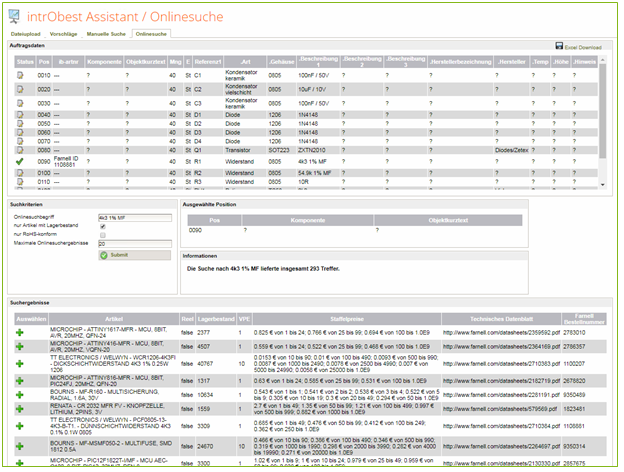624x472 pixels.
Task: Add ATTINY1617-MFR article with green plus
Action: (x=20, y=332)
